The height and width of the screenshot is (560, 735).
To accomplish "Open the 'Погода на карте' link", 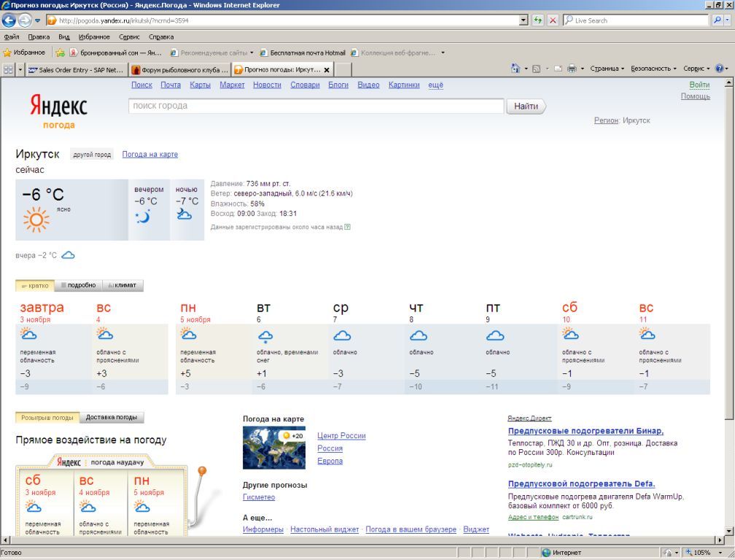I will click(x=150, y=154).
